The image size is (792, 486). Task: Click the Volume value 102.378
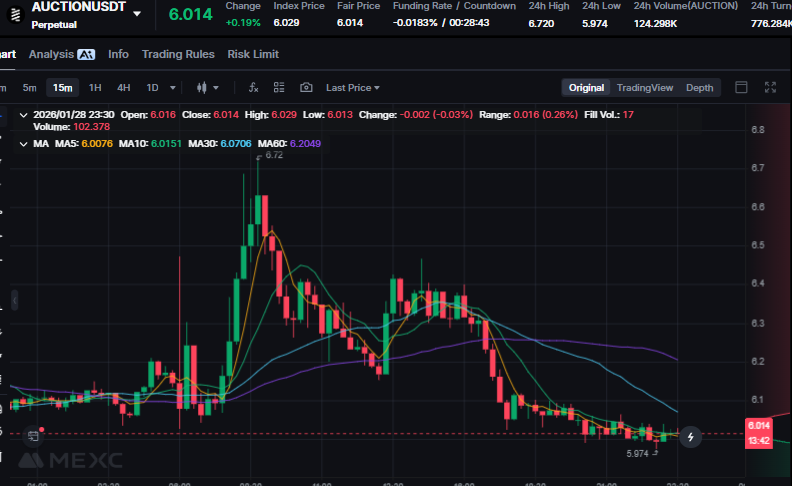pyautogui.click(x=91, y=127)
